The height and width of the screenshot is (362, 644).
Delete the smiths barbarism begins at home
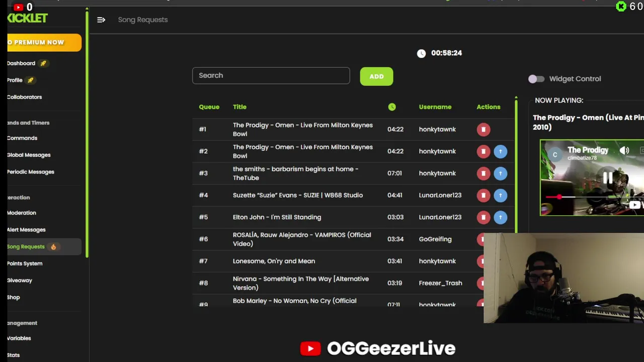pyautogui.click(x=483, y=173)
